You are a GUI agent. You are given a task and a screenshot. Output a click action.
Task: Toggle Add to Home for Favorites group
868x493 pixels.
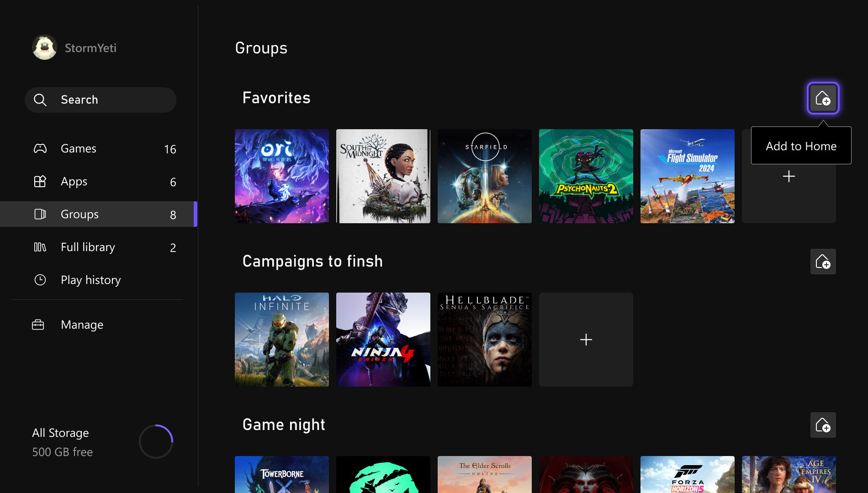[x=823, y=98]
